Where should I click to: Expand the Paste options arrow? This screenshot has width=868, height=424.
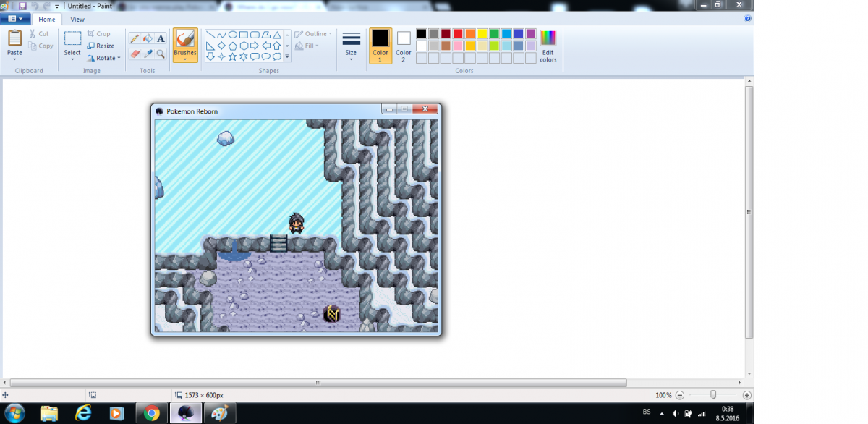click(x=14, y=59)
